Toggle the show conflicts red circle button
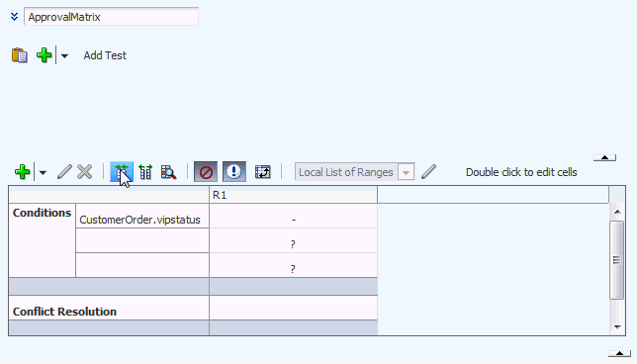The image size is (637, 364). [x=206, y=172]
